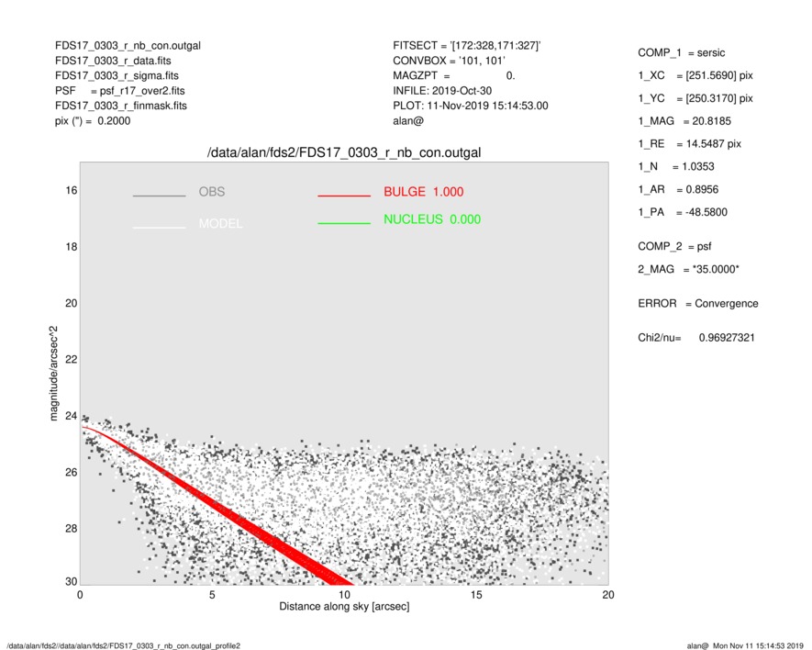812x650 pixels.
Task: Select the PSF = psf_r17_over2.fits line
Action: click(x=119, y=91)
